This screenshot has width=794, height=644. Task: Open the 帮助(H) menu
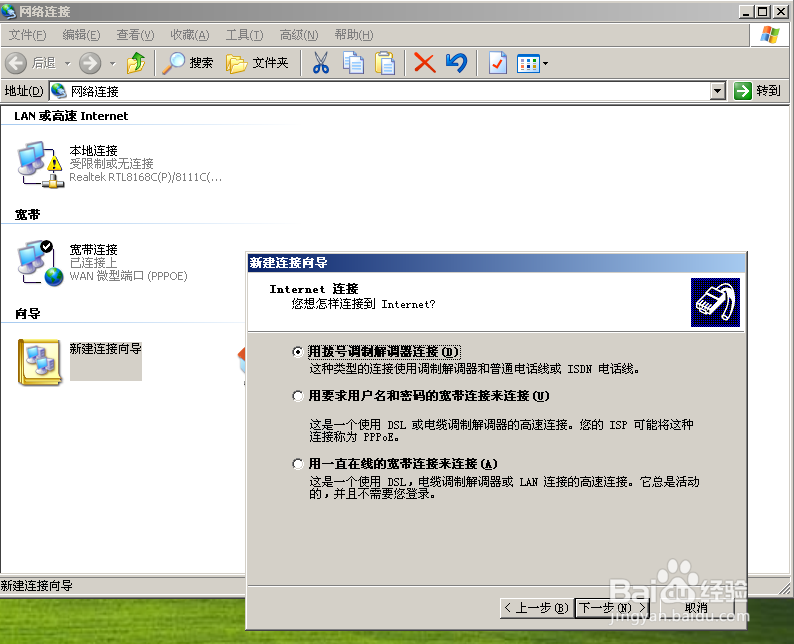click(x=353, y=35)
